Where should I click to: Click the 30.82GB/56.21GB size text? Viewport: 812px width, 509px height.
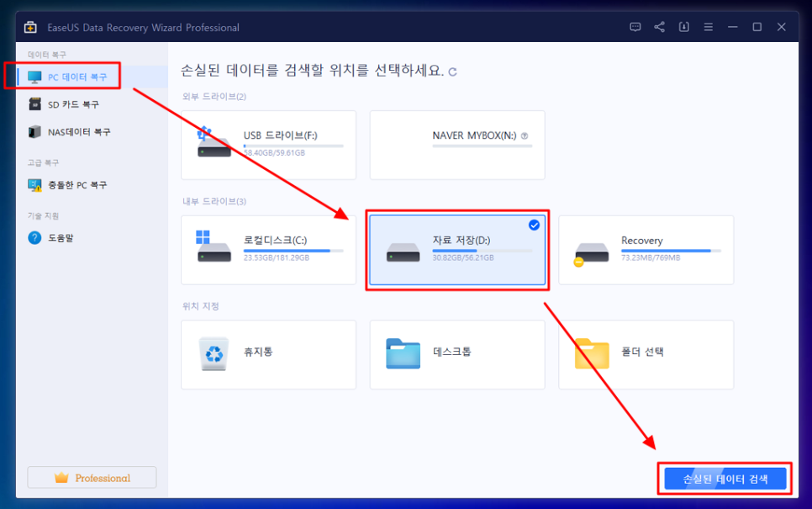point(463,257)
